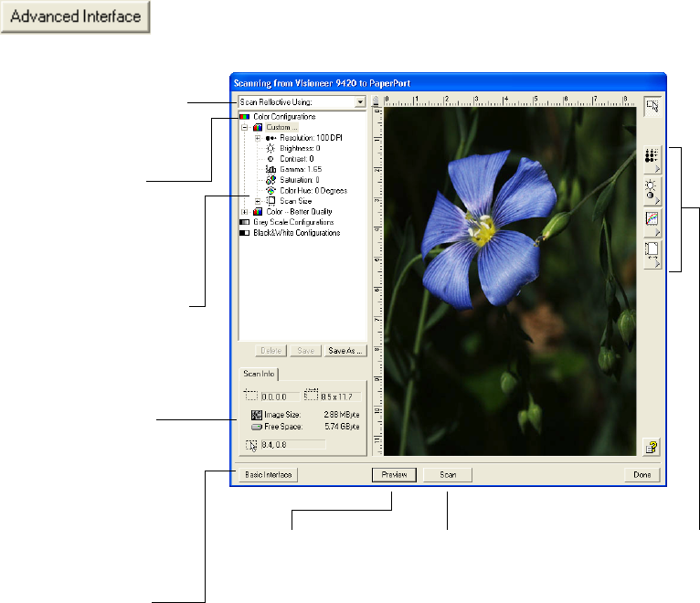Expand the Color - Better Quality node

pos(244,211)
